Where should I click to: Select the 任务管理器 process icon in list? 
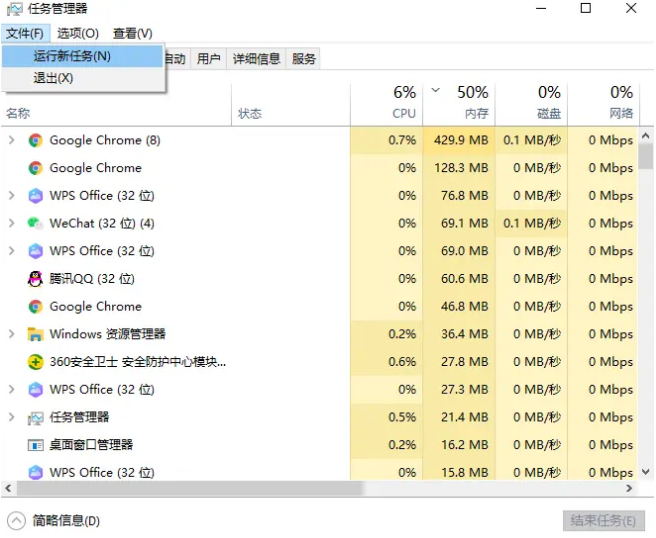[35, 417]
